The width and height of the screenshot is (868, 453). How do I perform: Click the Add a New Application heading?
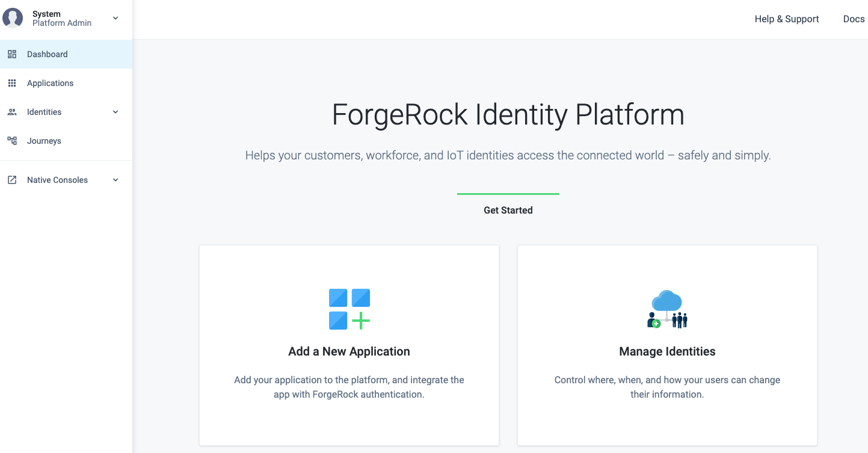point(349,351)
